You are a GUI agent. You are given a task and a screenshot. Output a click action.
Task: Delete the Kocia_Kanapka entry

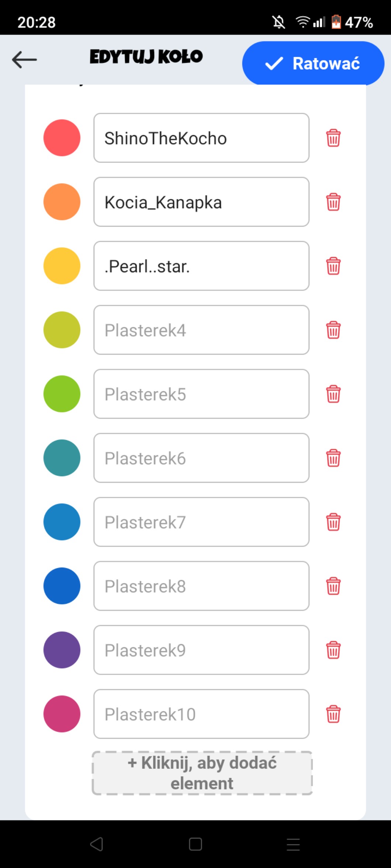tap(333, 202)
